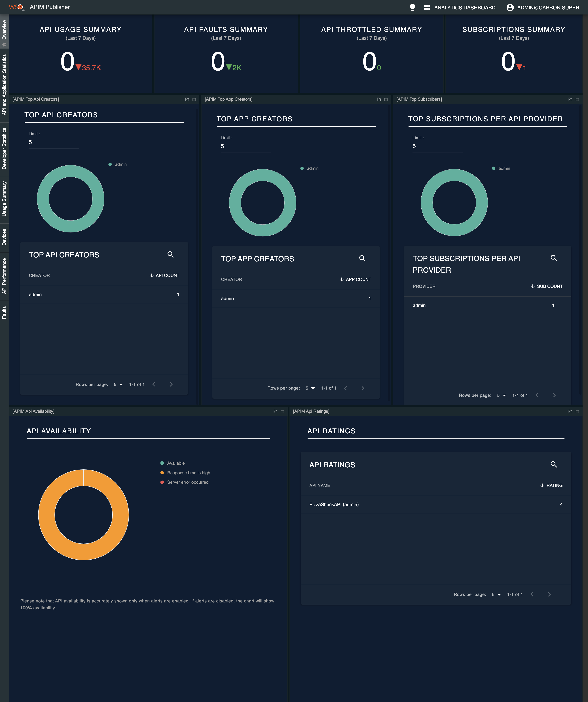The height and width of the screenshot is (702, 588).
Task: Click the sort arrow on the RATING column
Action: pyautogui.click(x=543, y=485)
